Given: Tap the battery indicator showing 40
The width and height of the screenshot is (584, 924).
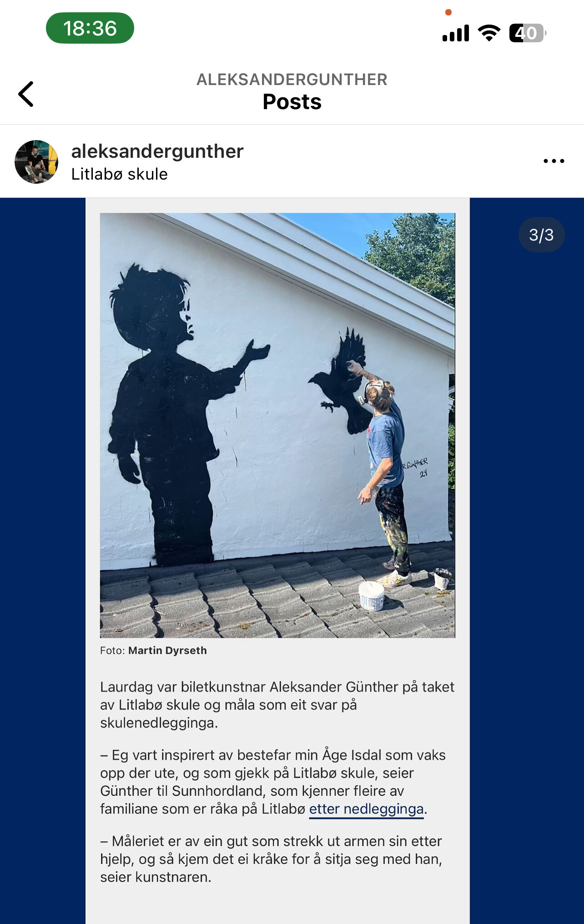Looking at the screenshot, I should tap(528, 33).
